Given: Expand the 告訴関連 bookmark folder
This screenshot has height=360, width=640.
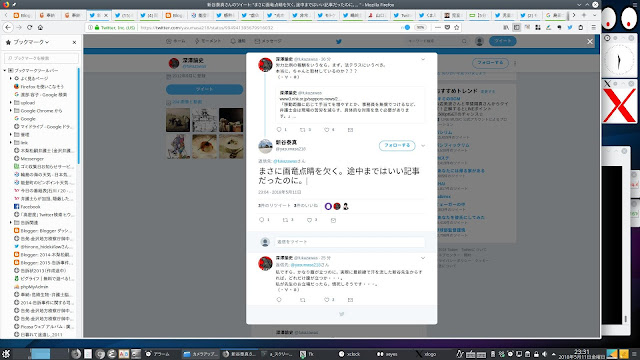Looking at the screenshot, I should coord(11,222).
